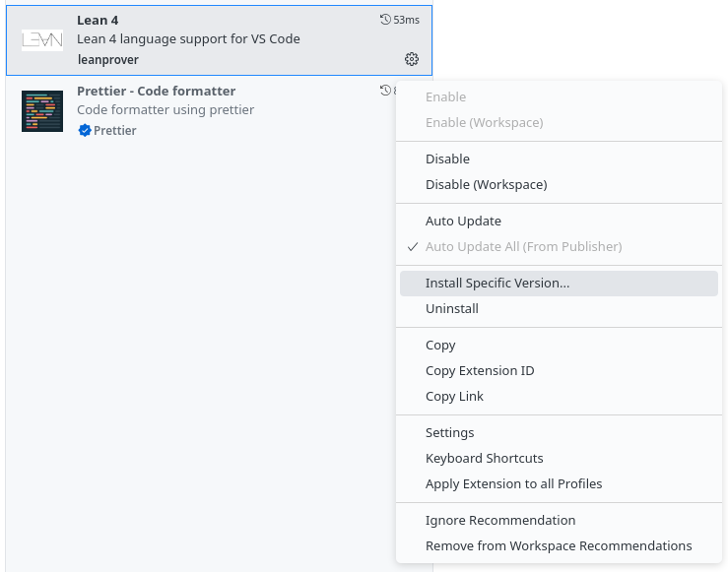
Task: Choose Install Specific Version...
Action: (559, 283)
